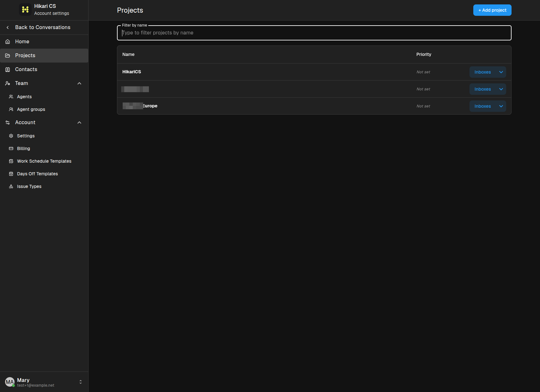Click the Contacts address book icon
Image resolution: width=540 pixels, height=392 pixels.
[x=8, y=69]
